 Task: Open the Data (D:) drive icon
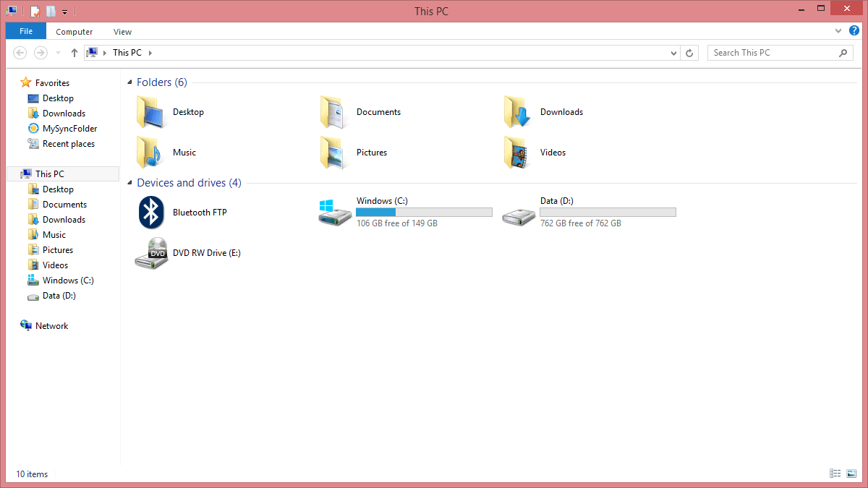(518, 213)
